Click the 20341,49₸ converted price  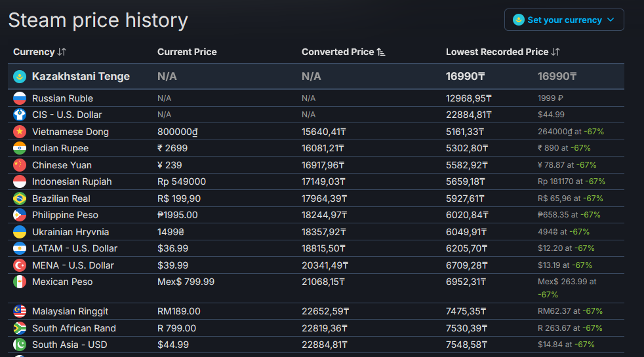click(x=325, y=265)
